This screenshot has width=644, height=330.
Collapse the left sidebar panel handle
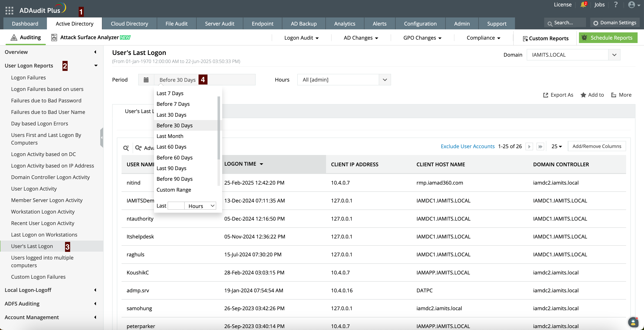(102, 138)
